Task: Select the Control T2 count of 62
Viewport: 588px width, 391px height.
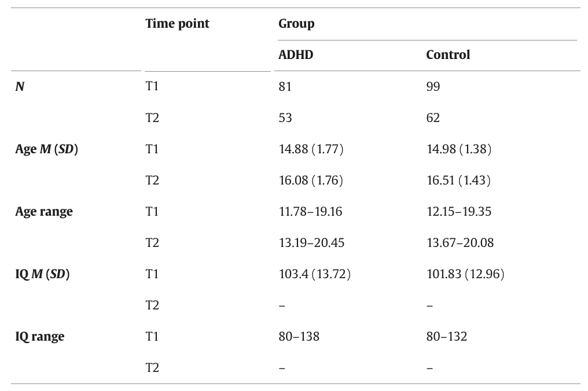Action: (433, 118)
